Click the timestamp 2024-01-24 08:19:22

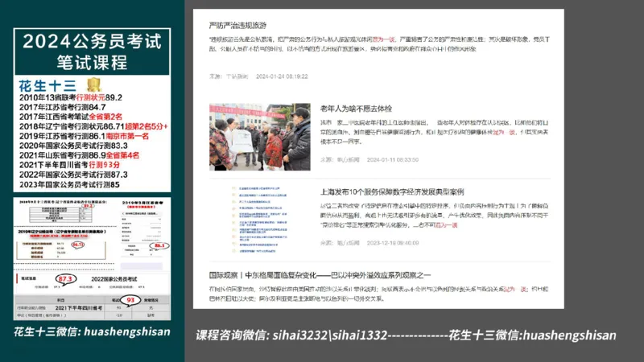(x=282, y=76)
